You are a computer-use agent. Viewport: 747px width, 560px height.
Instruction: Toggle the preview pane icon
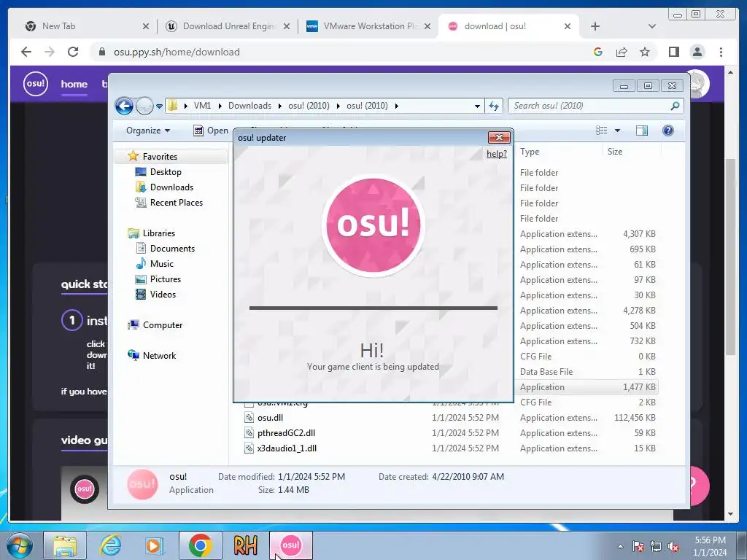[x=642, y=131]
